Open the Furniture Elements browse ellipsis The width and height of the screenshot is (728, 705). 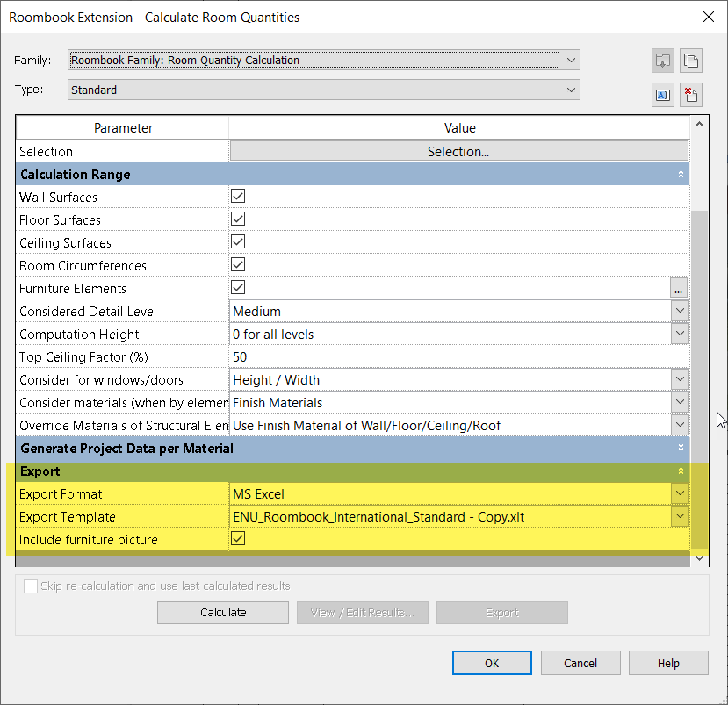point(677,288)
